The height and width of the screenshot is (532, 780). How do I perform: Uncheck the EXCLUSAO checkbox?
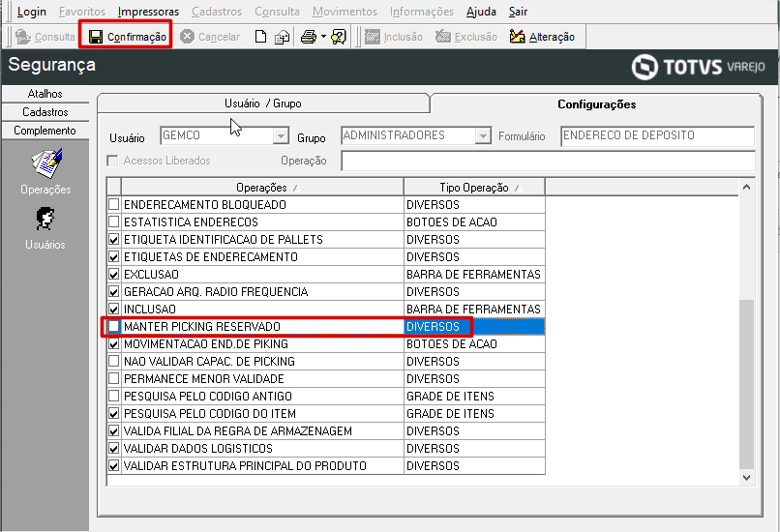114,274
